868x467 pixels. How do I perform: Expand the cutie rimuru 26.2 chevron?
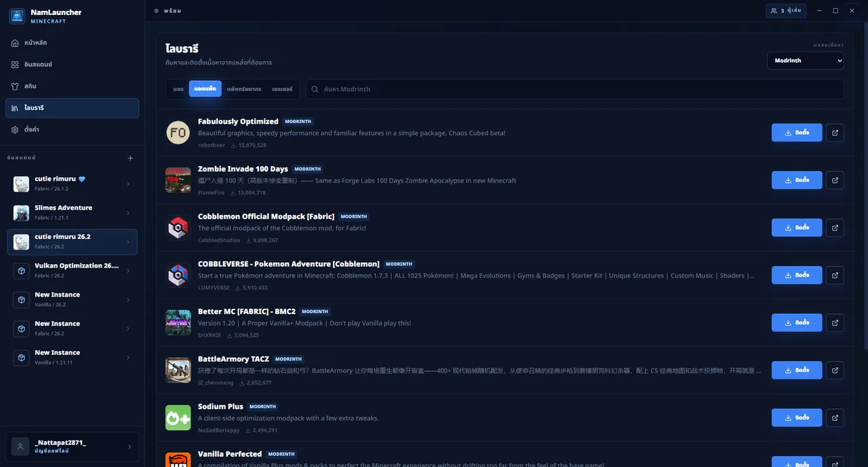click(128, 242)
